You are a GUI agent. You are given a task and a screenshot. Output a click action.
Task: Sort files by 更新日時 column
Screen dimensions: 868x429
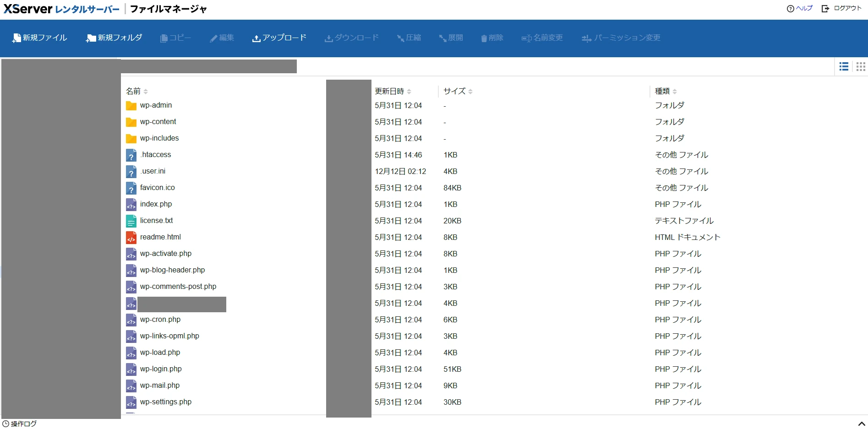[x=393, y=92]
